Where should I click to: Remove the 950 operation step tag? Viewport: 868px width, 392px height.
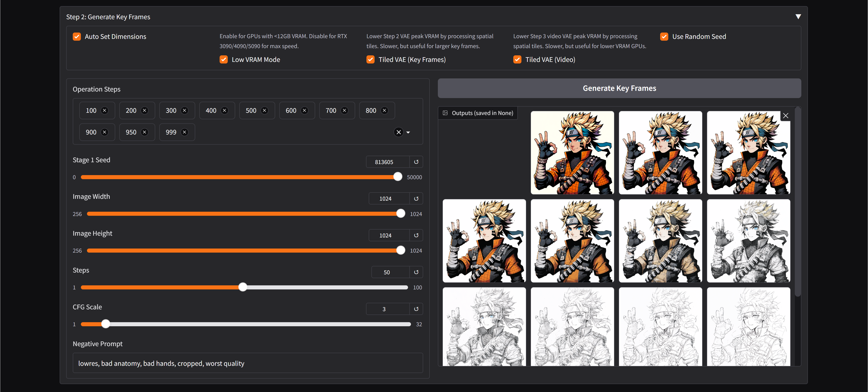145,132
